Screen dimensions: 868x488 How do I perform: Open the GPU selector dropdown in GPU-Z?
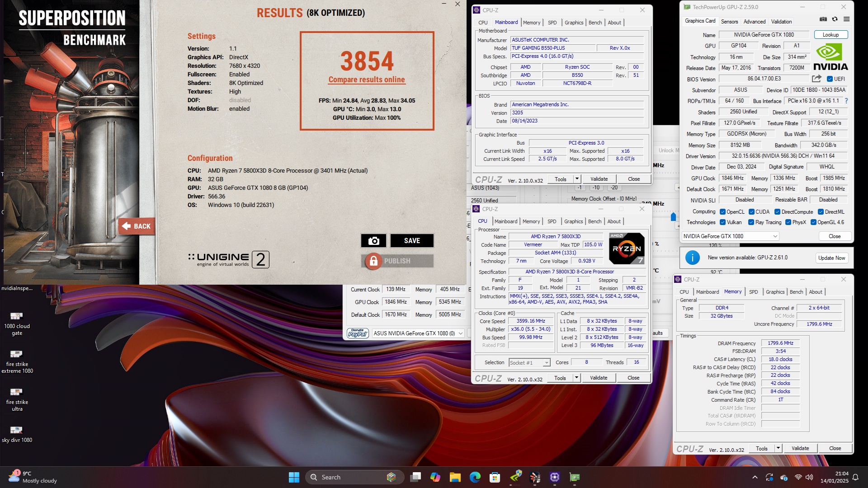pyautogui.click(x=730, y=236)
